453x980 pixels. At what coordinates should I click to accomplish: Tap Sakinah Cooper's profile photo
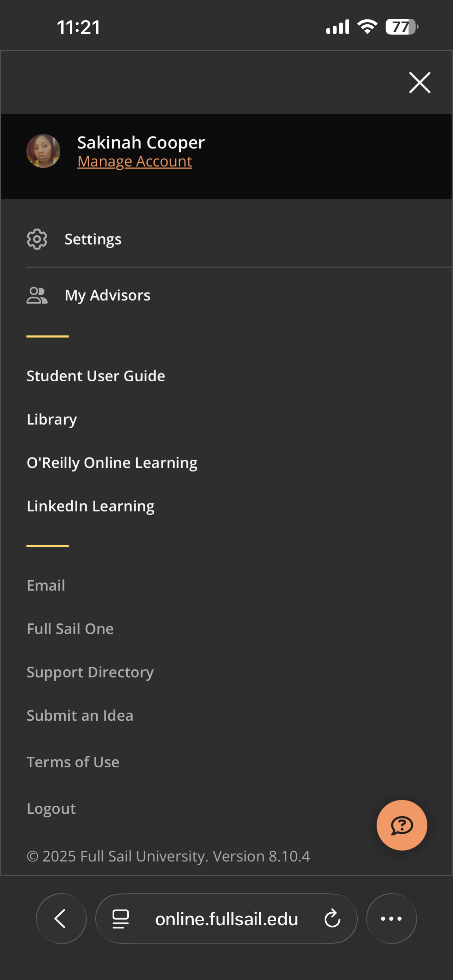coord(43,151)
